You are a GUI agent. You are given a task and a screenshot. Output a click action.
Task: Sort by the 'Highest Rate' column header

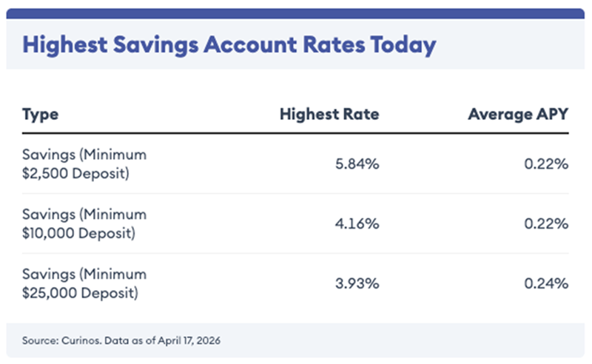[x=329, y=115]
